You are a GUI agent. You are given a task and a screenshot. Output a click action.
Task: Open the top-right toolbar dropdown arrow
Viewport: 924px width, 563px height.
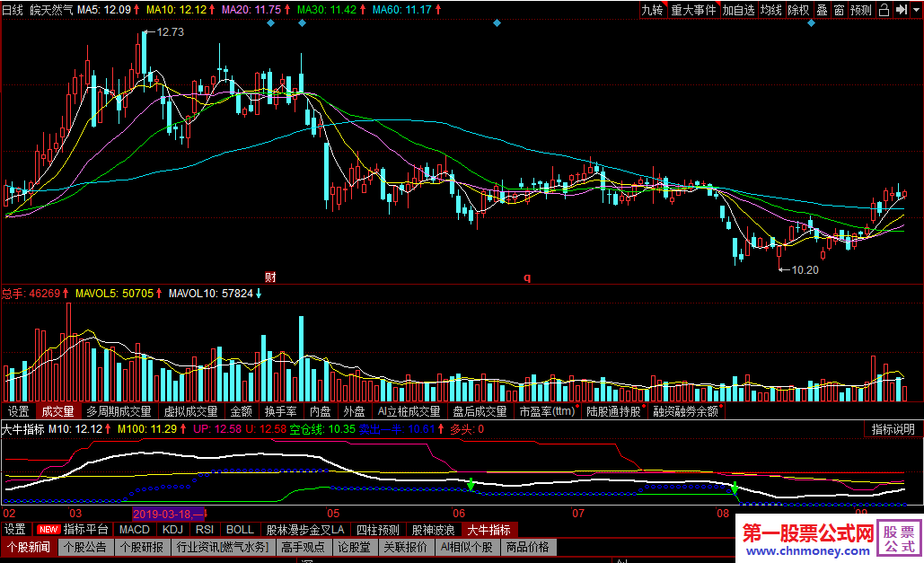click(916, 10)
